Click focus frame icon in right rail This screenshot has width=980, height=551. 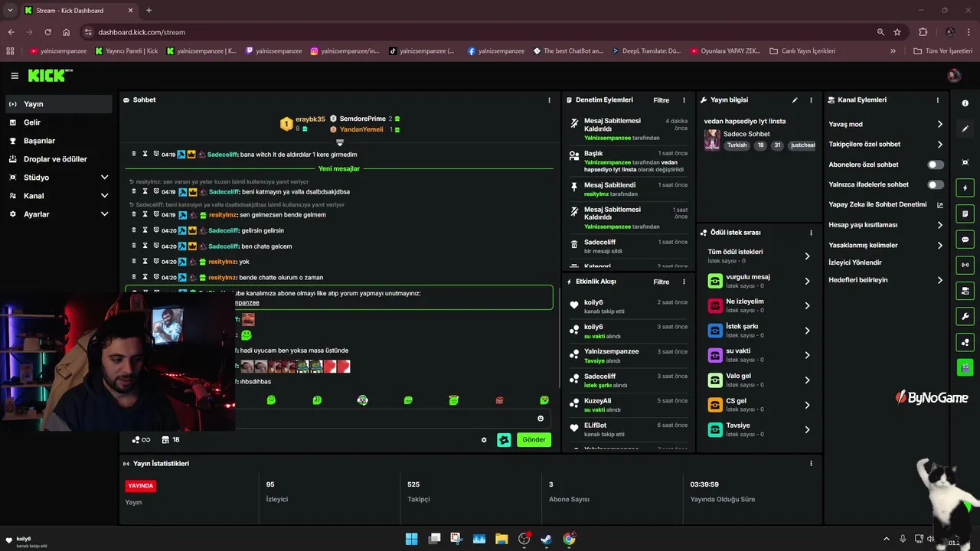click(x=965, y=162)
